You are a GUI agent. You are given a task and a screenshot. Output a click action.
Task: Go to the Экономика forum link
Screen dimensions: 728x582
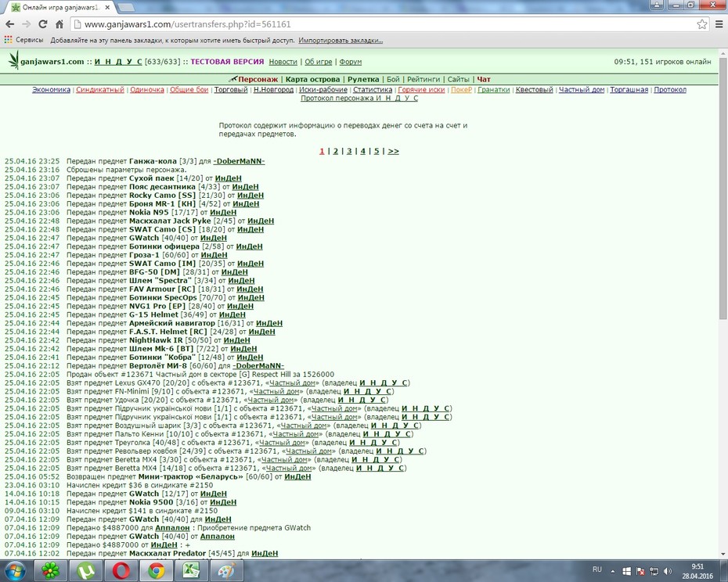click(x=51, y=90)
